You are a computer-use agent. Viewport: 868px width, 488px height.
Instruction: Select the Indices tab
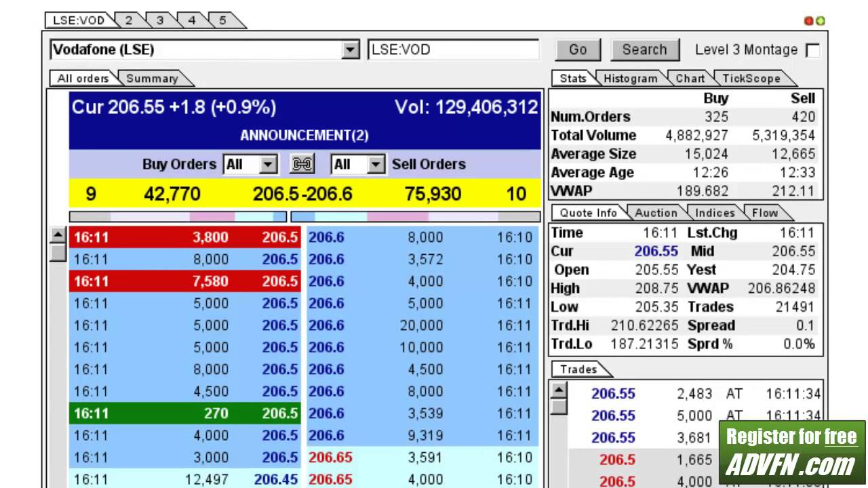click(x=715, y=213)
